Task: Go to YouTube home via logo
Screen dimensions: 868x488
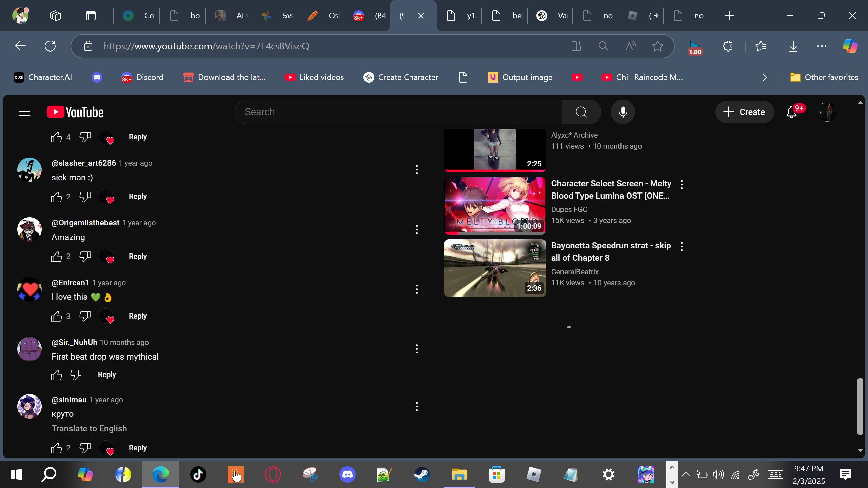Action: (75, 112)
